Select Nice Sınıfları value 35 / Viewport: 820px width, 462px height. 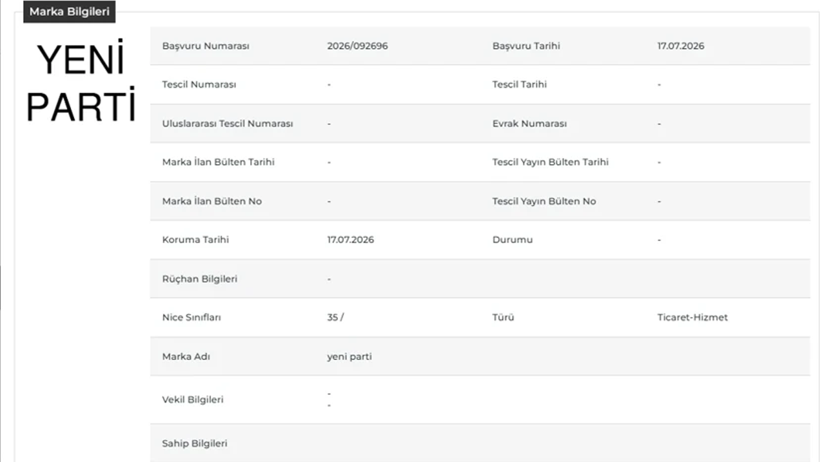point(335,317)
